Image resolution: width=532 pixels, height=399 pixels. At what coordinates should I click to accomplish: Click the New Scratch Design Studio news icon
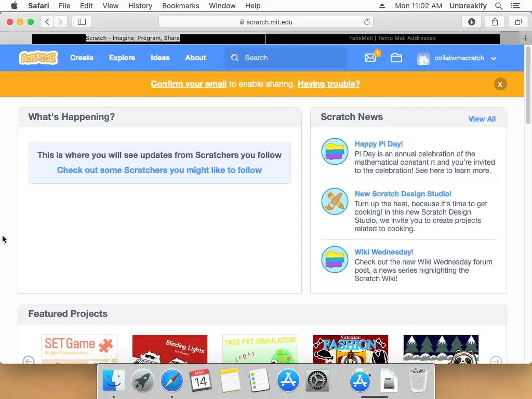335,201
